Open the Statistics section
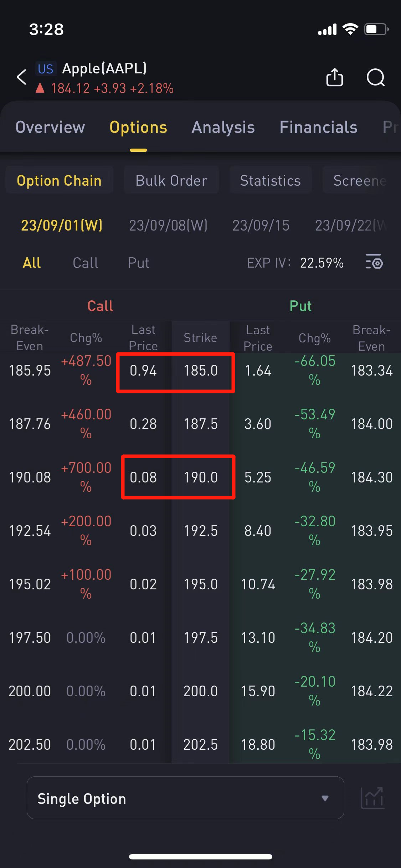Screen dimensions: 401x868 pyautogui.click(x=270, y=180)
